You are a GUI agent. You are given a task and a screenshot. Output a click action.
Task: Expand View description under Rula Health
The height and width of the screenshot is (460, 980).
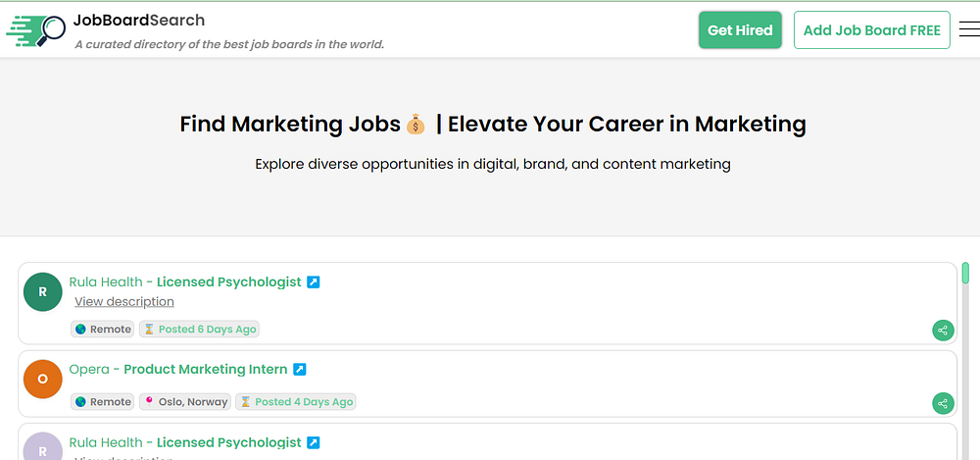point(124,302)
